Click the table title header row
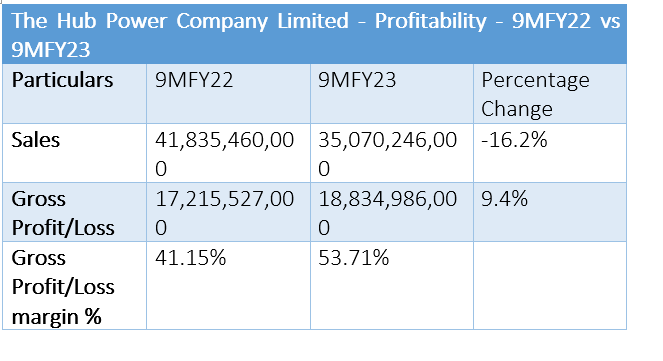Image resolution: width=663 pixels, height=361 pixels. (314, 34)
